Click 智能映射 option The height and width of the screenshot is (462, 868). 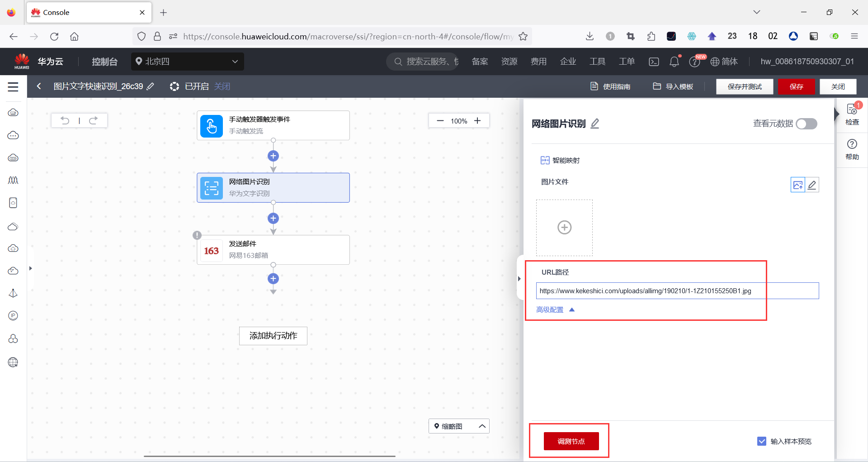[x=560, y=160]
